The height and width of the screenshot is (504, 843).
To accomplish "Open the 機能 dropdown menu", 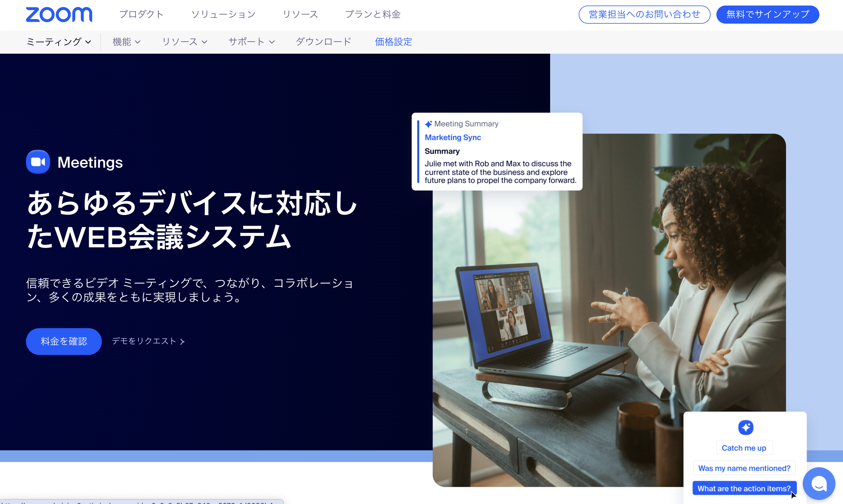I will coord(126,41).
